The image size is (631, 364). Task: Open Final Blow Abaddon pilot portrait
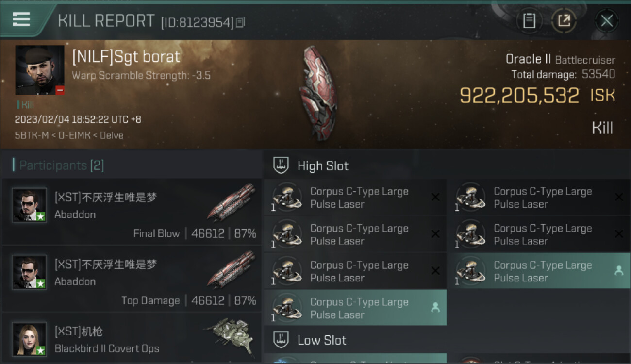click(29, 205)
